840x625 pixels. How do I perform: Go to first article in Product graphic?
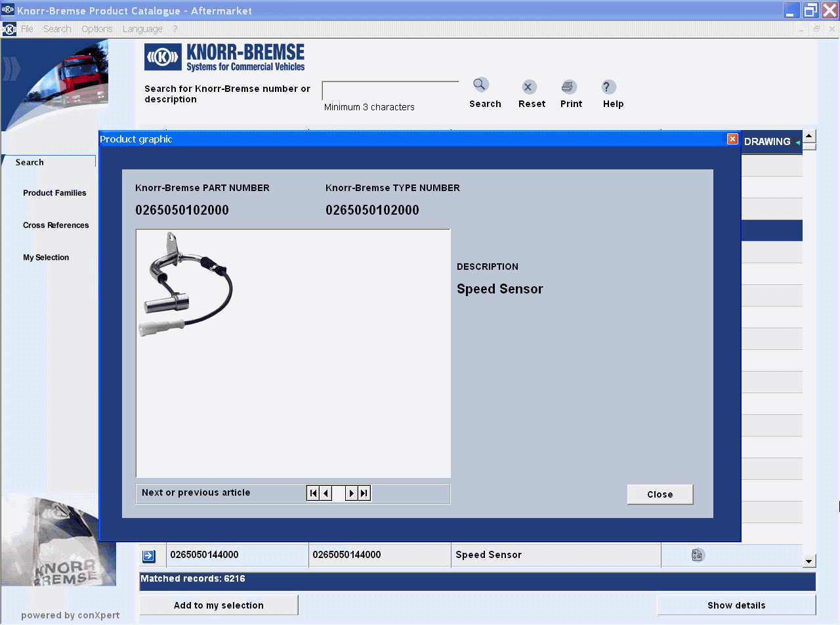(313, 493)
